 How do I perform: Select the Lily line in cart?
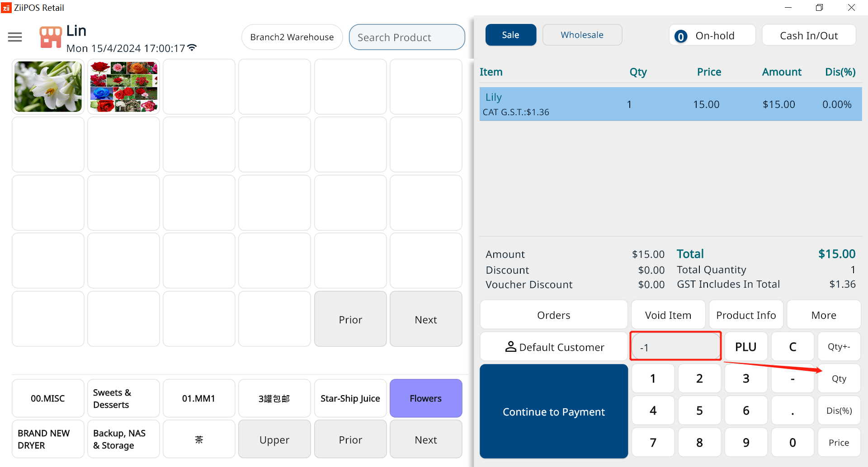670,104
